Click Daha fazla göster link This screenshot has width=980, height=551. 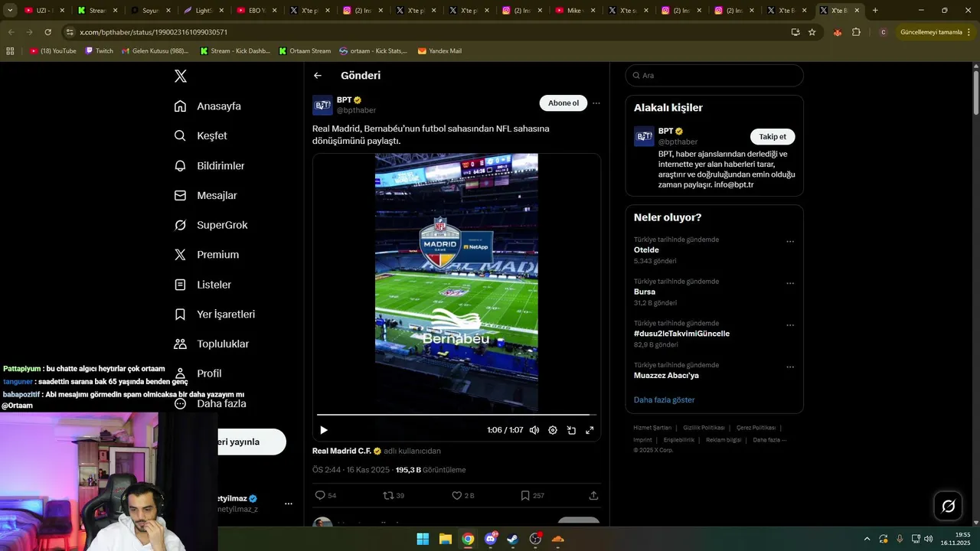tap(665, 399)
